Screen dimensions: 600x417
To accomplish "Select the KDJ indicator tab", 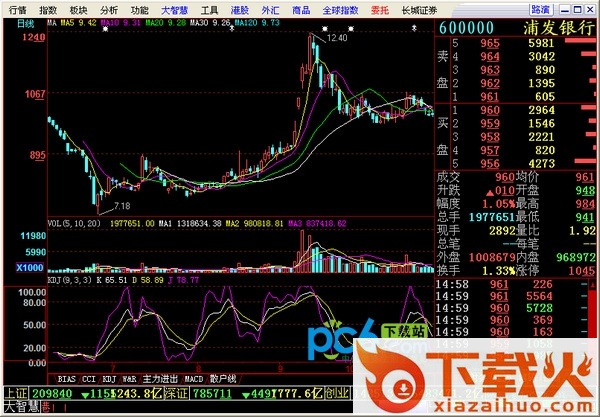I will (x=109, y=379).
